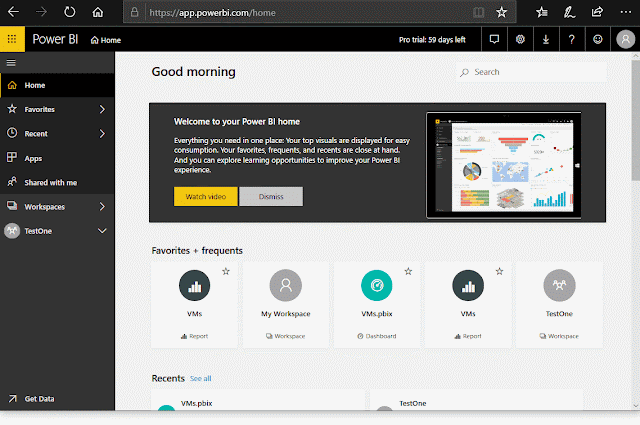The width and height of the screenshot is (640, 425).
Task: Open Favorites in the left navigation
Action: click(x=57, y=109)
